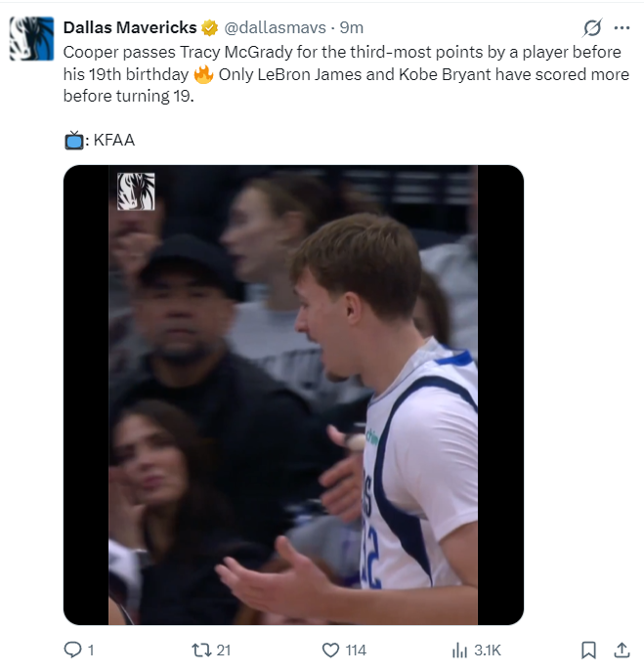The height and width of the screenshot is (672, 644).
Task: Open the Dallas Mavericks profile avatar
Action: (x=31, y=38)
